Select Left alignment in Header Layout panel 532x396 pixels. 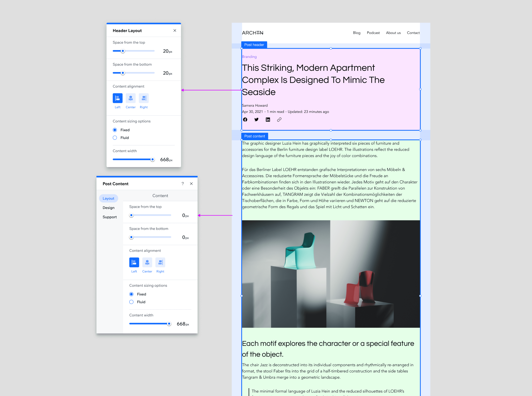[x=118, y=98]
